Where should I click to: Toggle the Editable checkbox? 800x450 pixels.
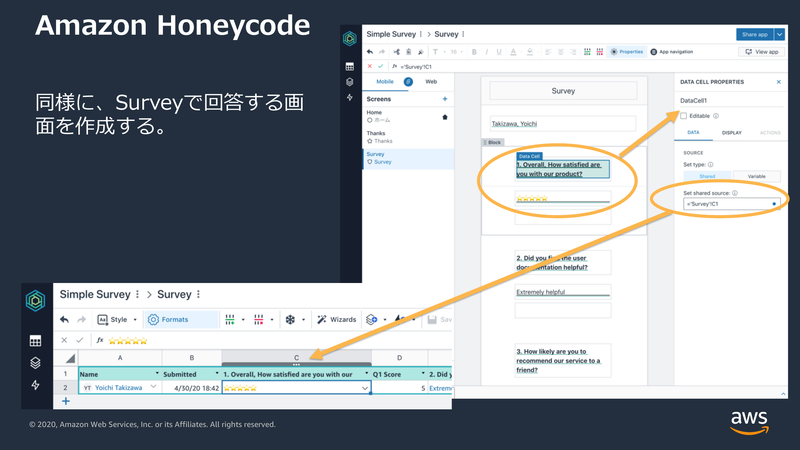pos(684,116)
